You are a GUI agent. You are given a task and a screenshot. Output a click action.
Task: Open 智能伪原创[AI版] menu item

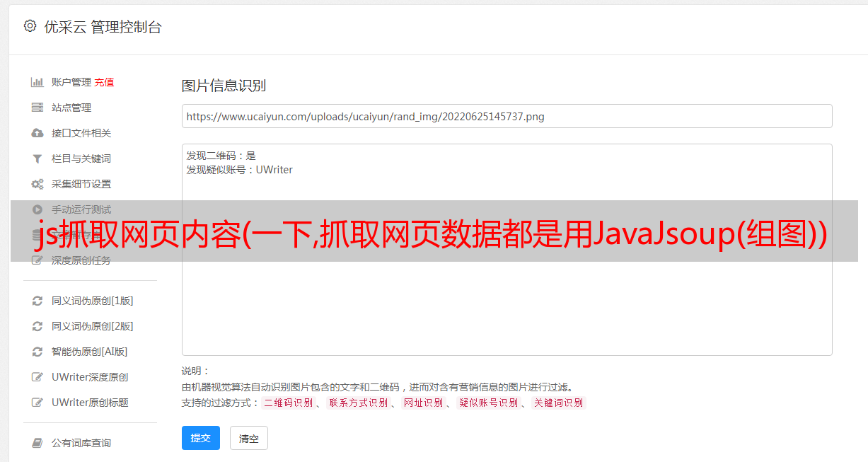(89, 352)
